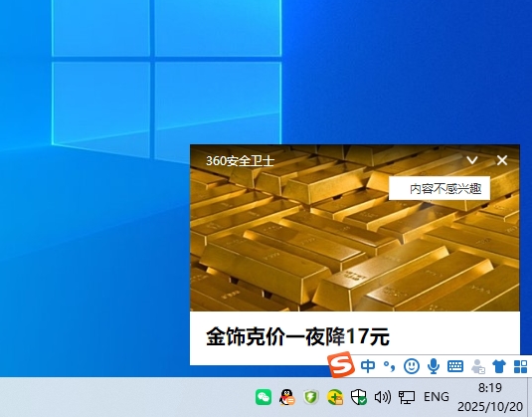The width and height of the screenshot is (532, 417).
Task: Toggle the Chinese 中 input mode
Action: 368,366
